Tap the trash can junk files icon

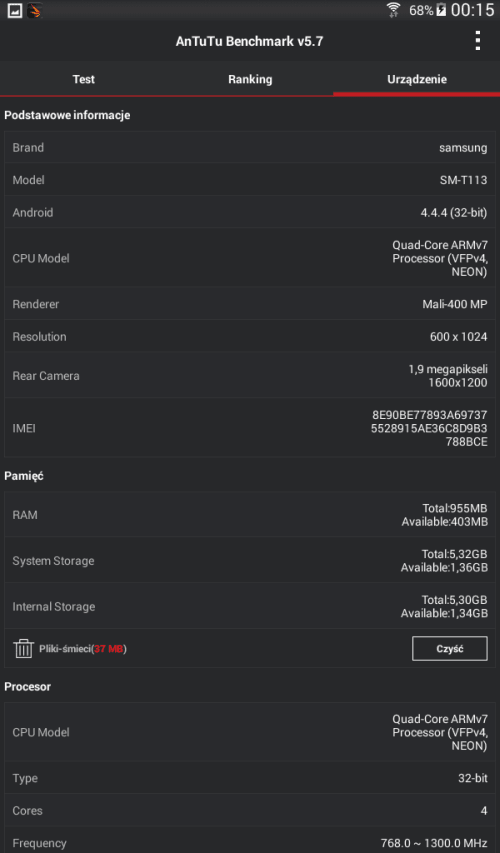(23, 648)
